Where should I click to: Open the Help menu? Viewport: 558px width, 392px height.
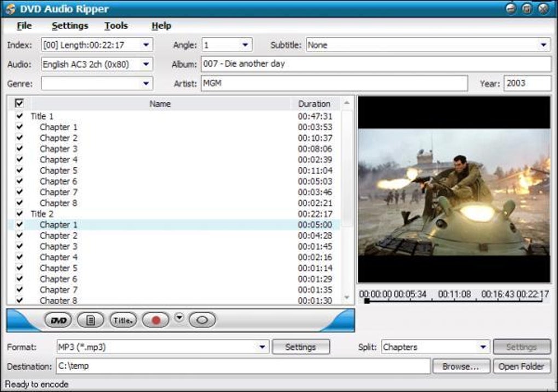tap(161, 26)
